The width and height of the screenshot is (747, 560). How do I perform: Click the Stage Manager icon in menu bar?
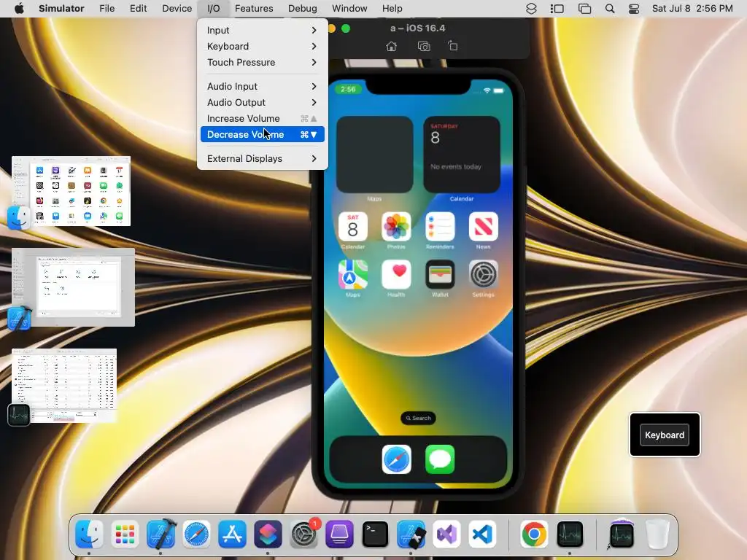[557, 9]
